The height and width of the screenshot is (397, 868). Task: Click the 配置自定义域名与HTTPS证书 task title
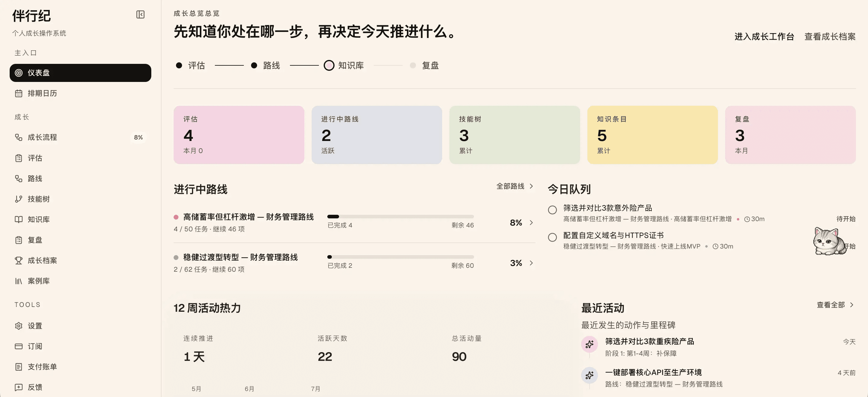(x=613, y=235)
